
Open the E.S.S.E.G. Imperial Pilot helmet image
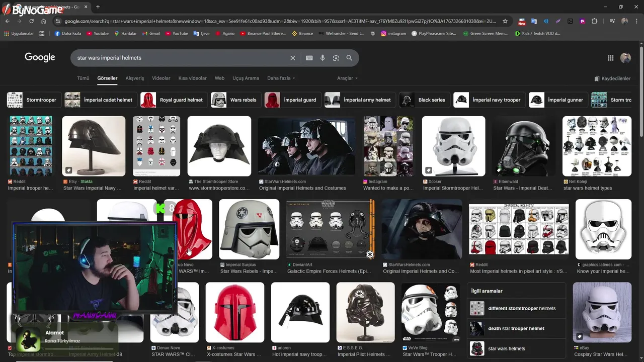[365, 312]
